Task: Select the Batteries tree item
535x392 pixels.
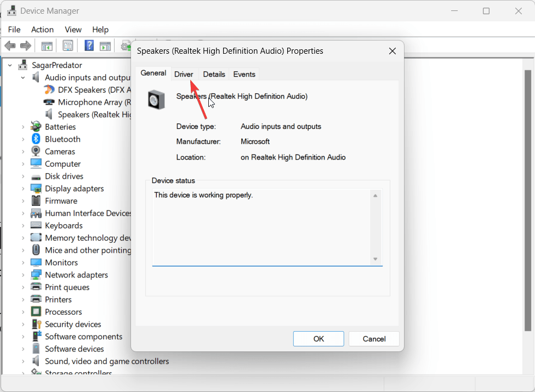Action: coord(60,127)
